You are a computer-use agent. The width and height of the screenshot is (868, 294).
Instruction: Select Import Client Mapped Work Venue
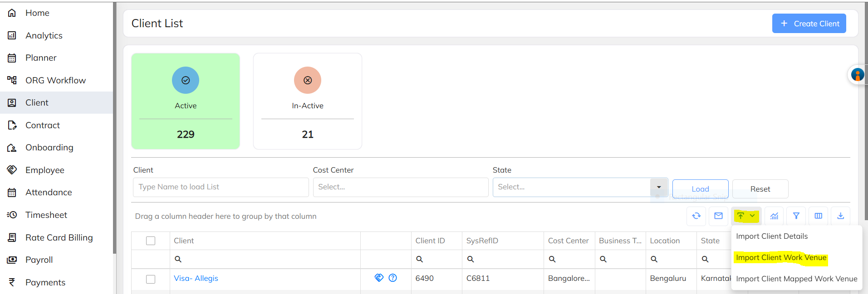(x=796, y=279)
